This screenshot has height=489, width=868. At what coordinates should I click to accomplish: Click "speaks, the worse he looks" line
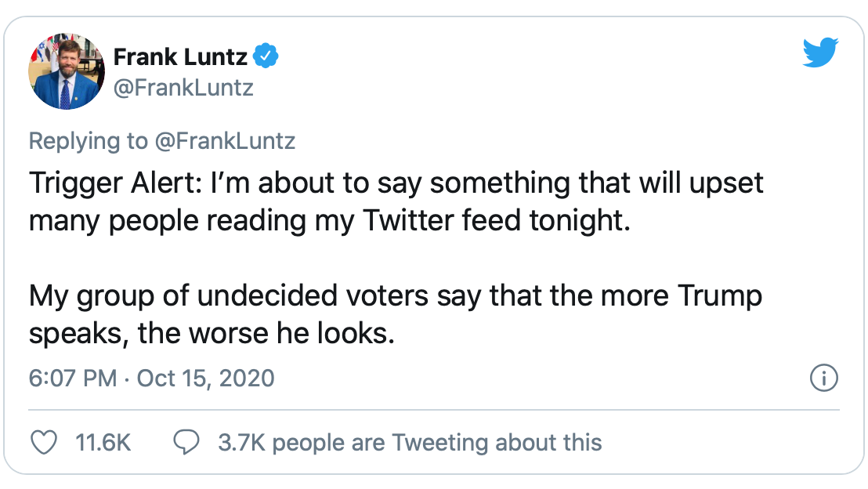(210, 334)
